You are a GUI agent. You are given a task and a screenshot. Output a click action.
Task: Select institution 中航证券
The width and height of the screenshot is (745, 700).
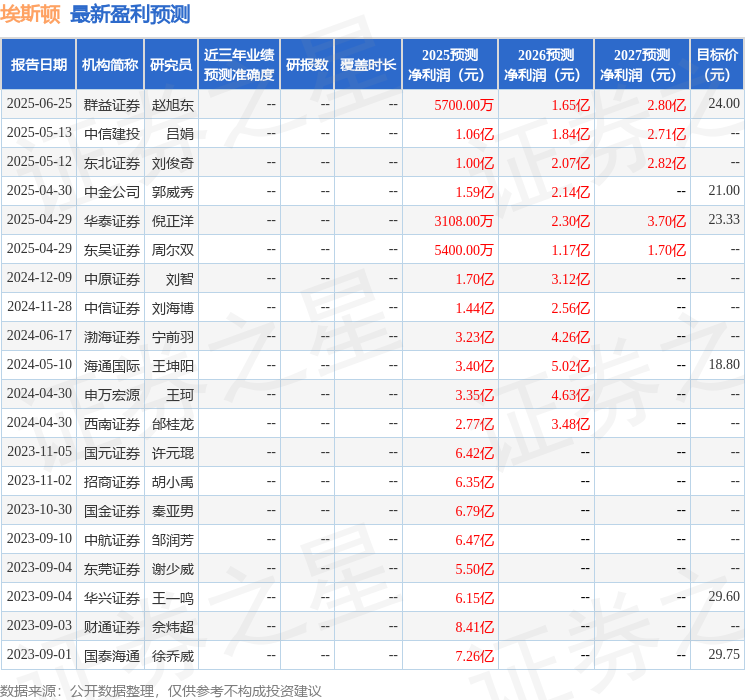tap(112, 540)
